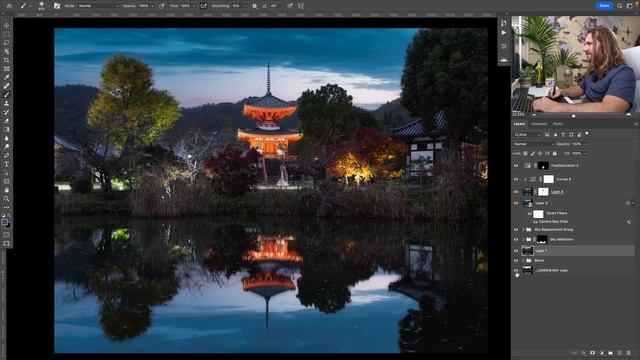Image resolution: width=640 pixels, height=360 pixels.
Task: Click the Share button
Action: point(604,6)
